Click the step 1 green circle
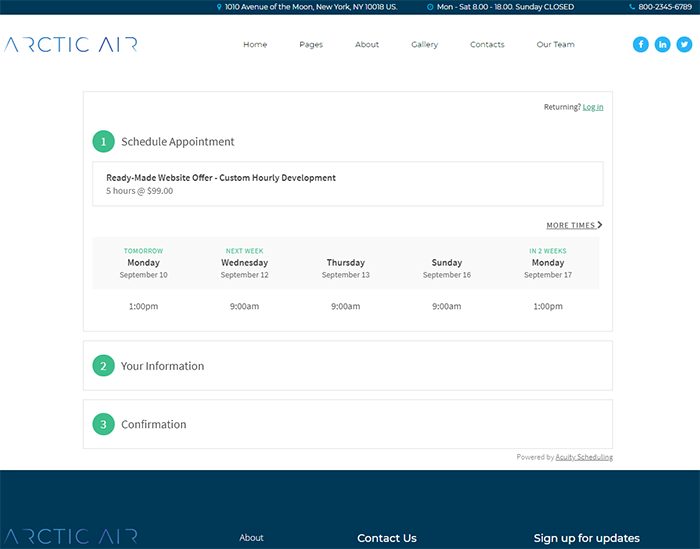The height and width of the screenshot is (549, 700). click(104, 141)
